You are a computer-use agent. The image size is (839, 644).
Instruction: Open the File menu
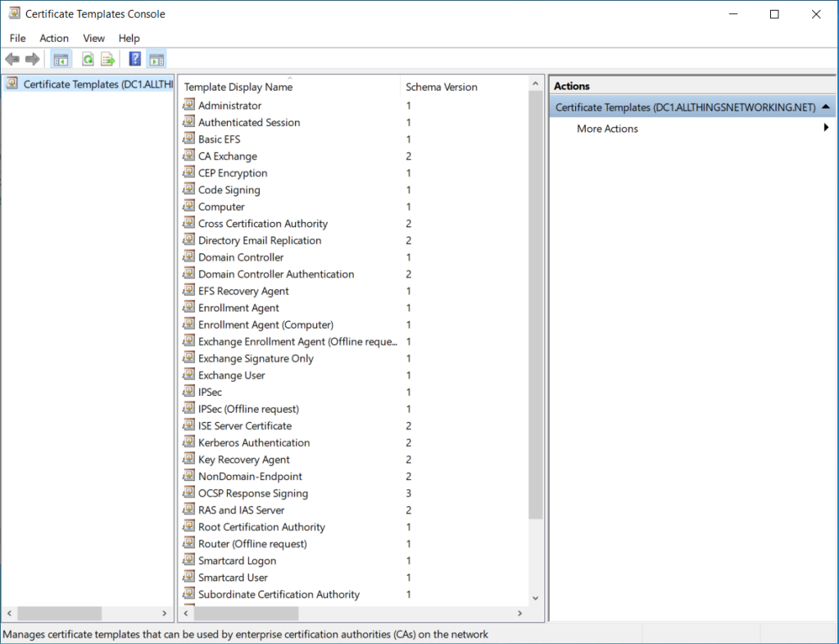(x=18, y=39)
